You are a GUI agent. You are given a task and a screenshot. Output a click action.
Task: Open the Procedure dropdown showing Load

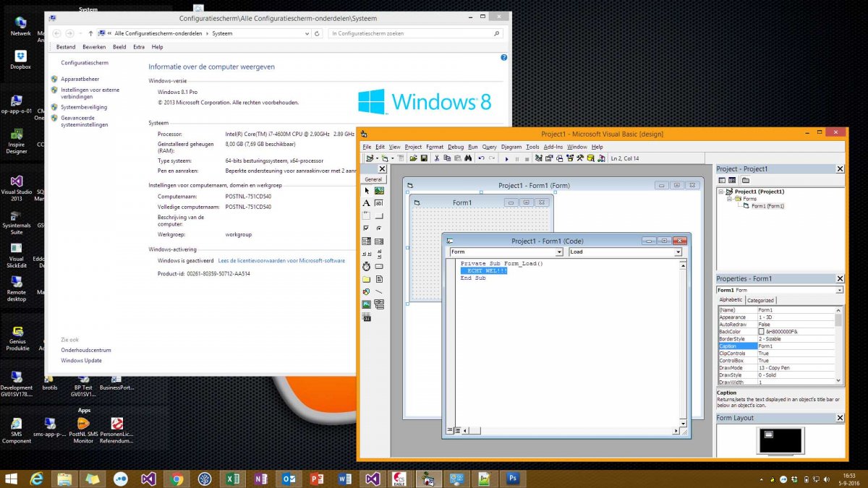[x=678, y=252]
